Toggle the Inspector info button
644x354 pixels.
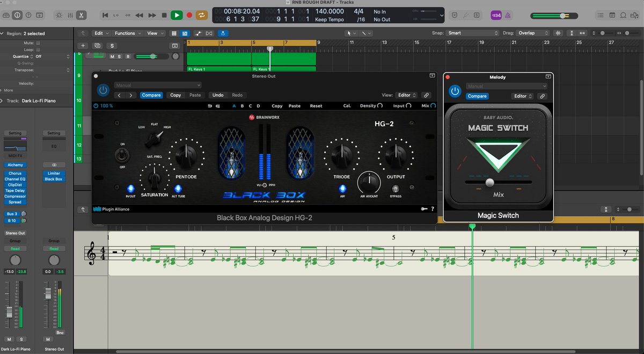(18, 15)
